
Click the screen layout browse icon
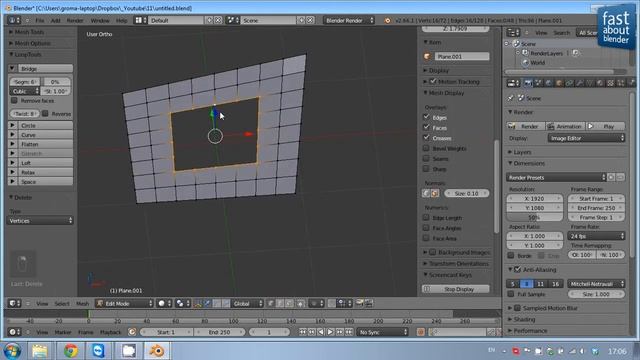[x=140, y=20]
